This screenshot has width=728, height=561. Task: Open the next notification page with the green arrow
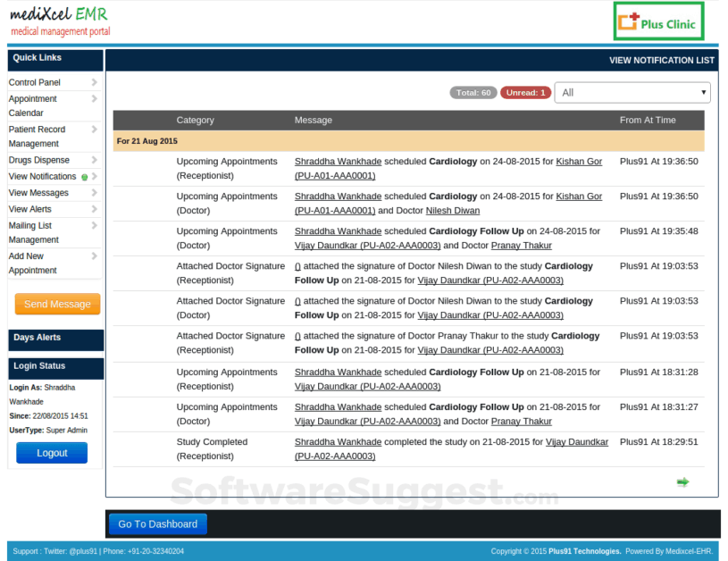pos(682,481)
